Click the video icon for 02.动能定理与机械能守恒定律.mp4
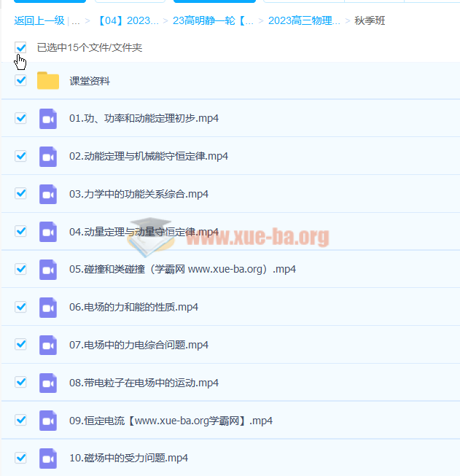Screen dimensions: 460x476 click(48, 156)
